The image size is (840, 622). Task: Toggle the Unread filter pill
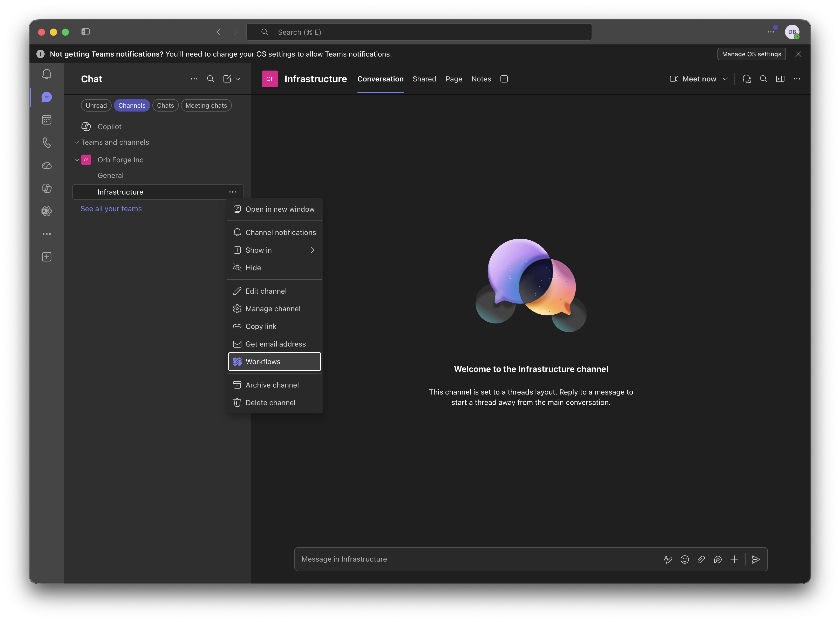point(96,105)
